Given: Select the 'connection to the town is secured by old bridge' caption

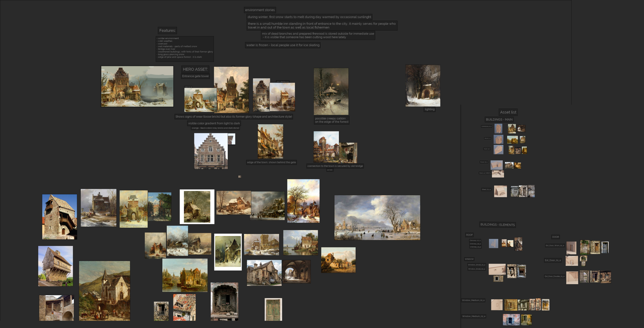Looking at the screenshot, I should tap(335, 166).
